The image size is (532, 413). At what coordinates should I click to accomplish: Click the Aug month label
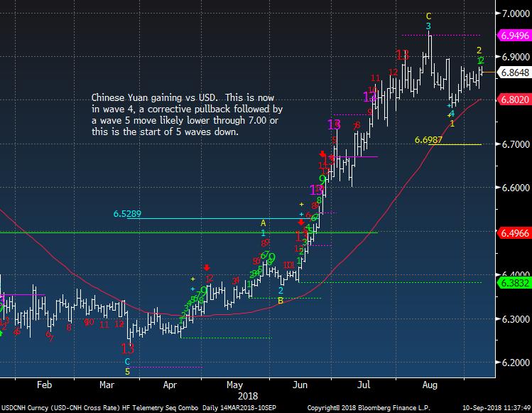point(430,385)
